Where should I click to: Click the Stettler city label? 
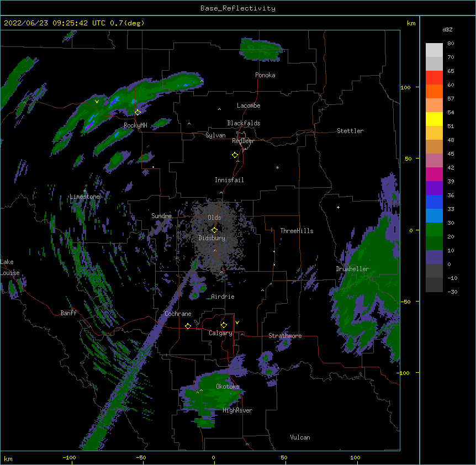(350, 131)
